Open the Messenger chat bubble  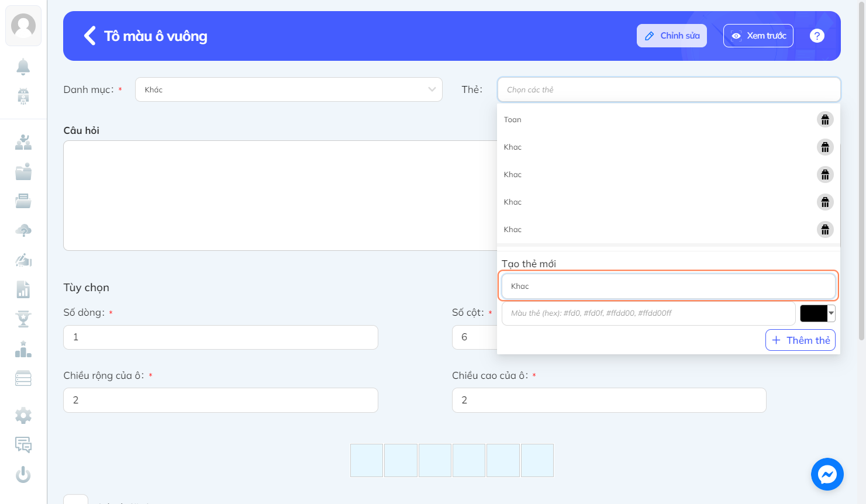coord(827,474)
